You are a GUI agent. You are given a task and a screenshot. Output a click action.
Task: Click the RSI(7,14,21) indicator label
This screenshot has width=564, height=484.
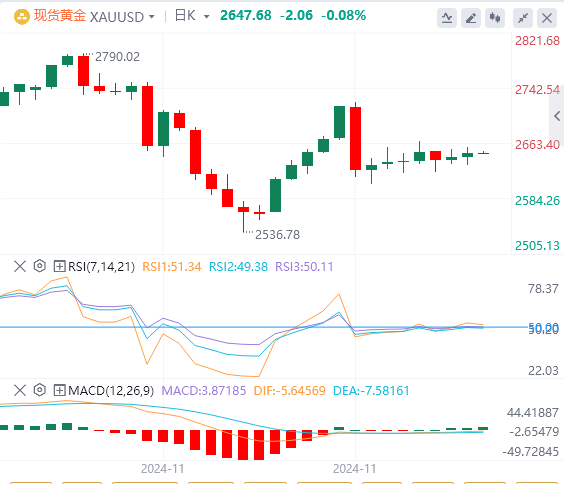pyautogui.click(x=101, y=267)
